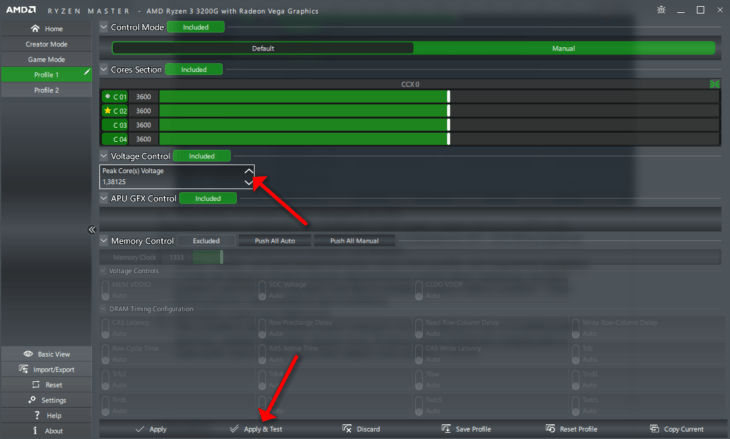Viewport: 730px width, 439px height.
Task: Open Settings from the sidebar gear icon
Action: coord(32,400)
